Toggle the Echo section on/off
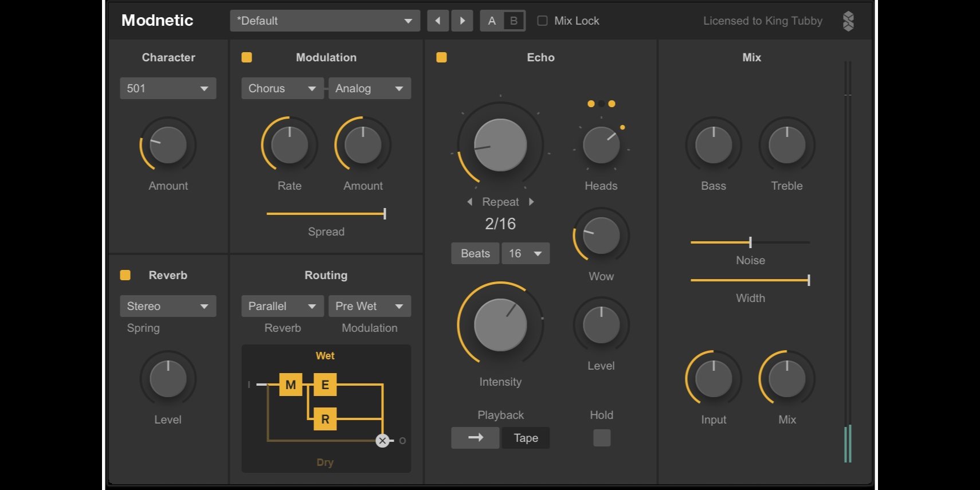 coord(441,57)
